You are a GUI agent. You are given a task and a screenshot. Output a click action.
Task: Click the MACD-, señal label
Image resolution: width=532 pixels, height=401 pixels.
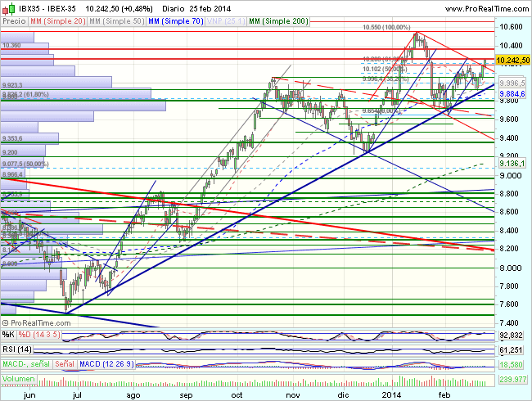point(26,364)
